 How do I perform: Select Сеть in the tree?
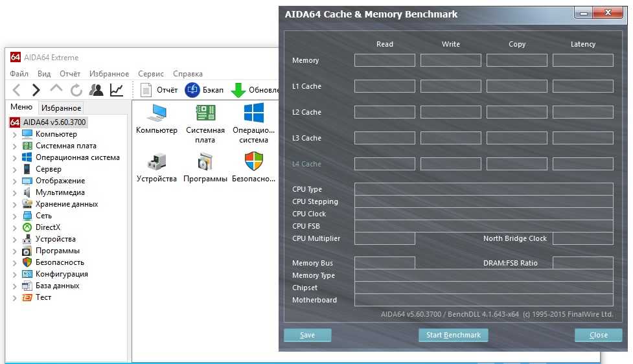43,216
